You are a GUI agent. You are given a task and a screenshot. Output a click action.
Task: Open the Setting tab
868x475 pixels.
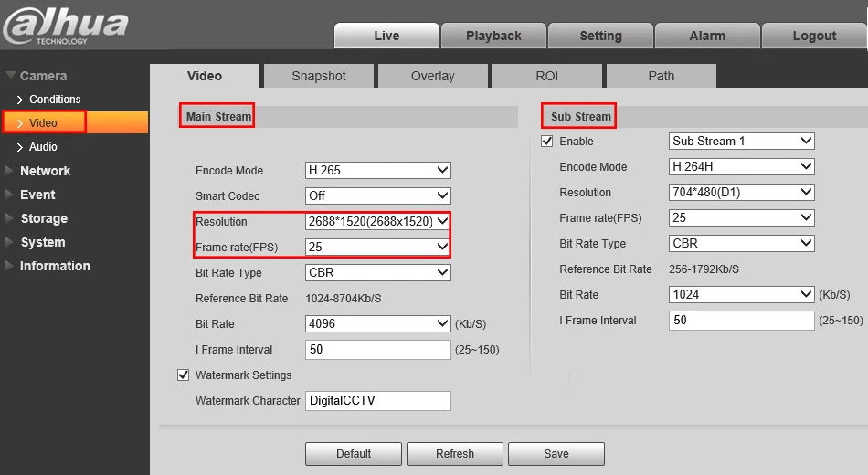[600, 36]
